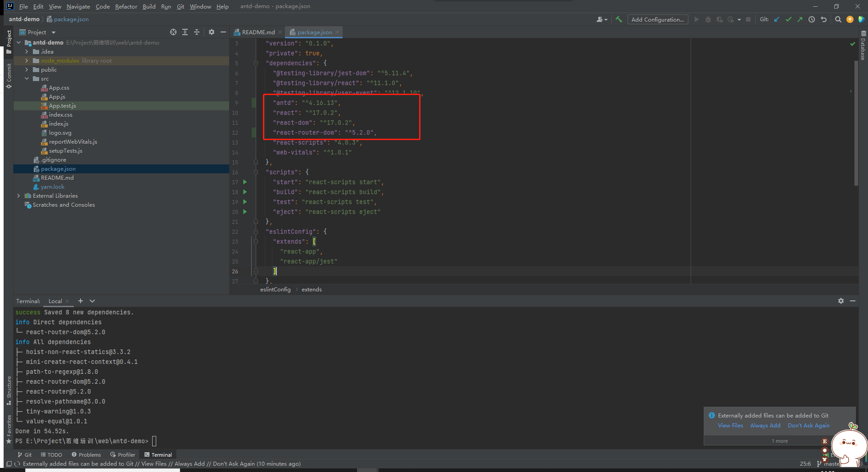
Task: Show Git history clock icon
Action: coord(812,19)
